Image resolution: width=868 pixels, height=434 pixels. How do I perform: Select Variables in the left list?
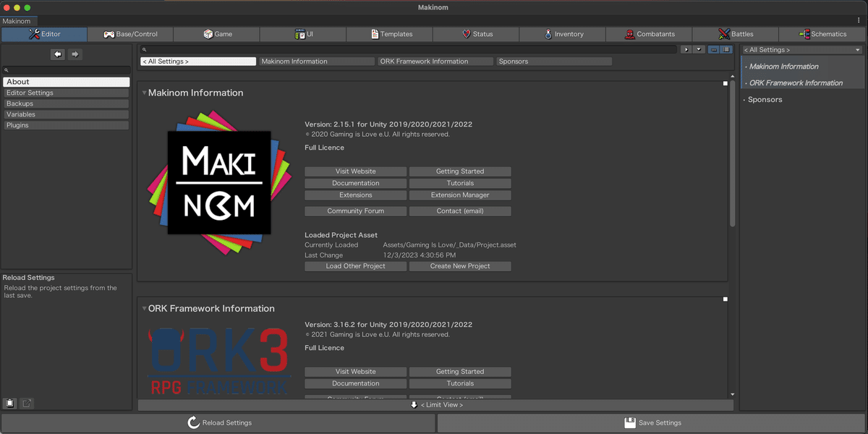(x=67, y=114)
